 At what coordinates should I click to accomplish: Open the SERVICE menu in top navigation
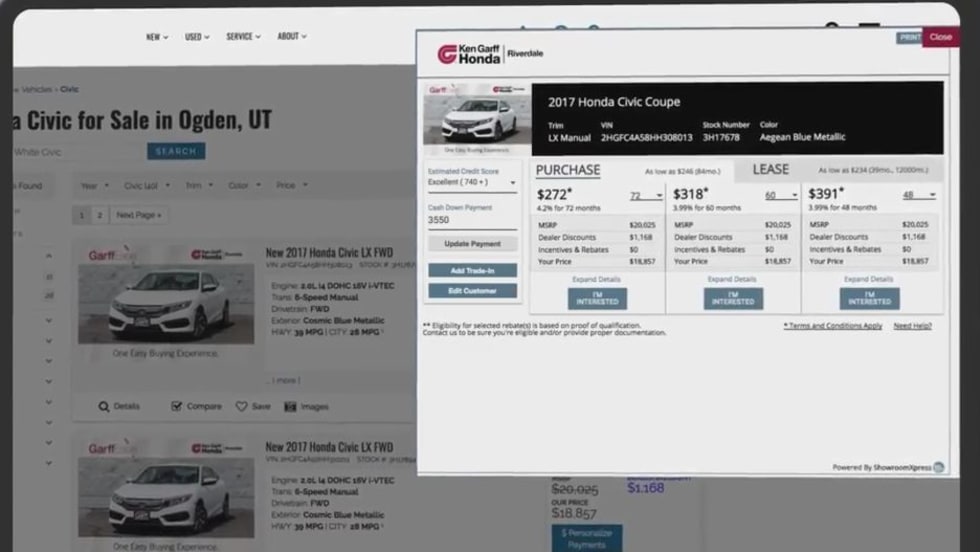tap(243, 37)
